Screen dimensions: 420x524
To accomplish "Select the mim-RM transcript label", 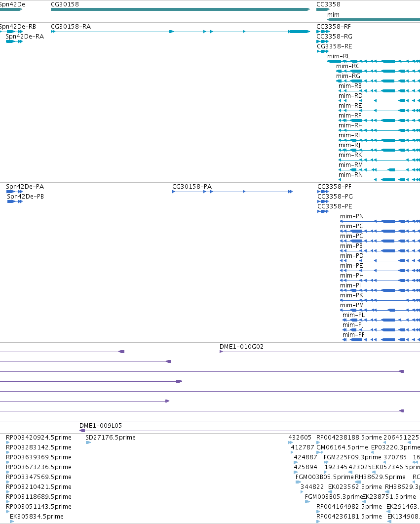I will (x=350, y=165).
